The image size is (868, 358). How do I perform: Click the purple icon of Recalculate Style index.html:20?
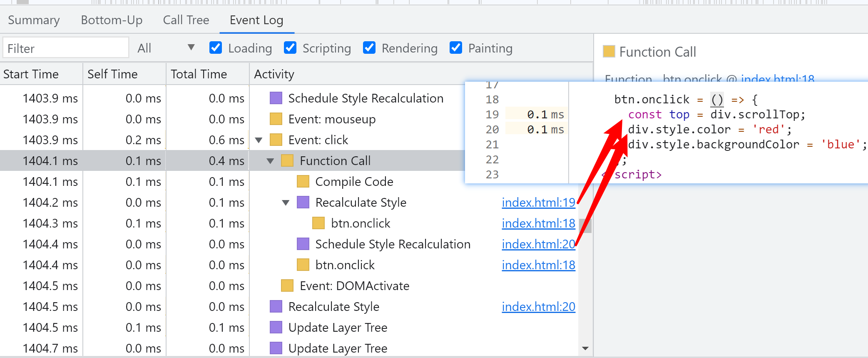tap(276, 307)
